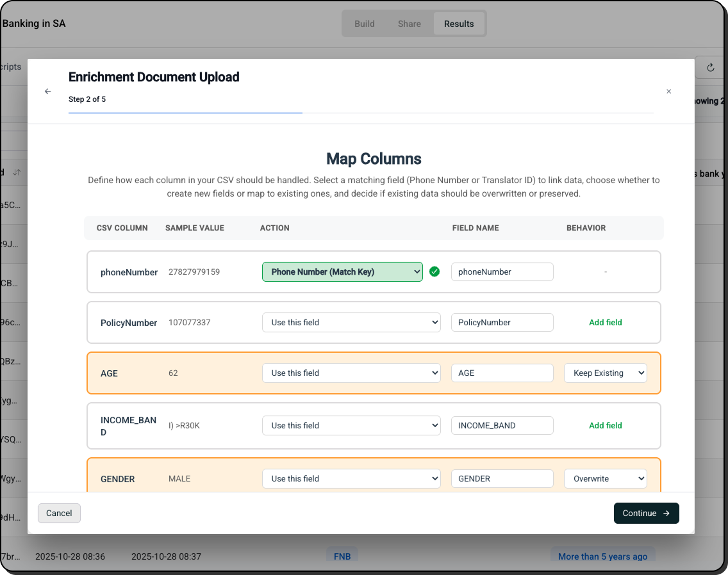Click the Cancel button

pos(59,513)
